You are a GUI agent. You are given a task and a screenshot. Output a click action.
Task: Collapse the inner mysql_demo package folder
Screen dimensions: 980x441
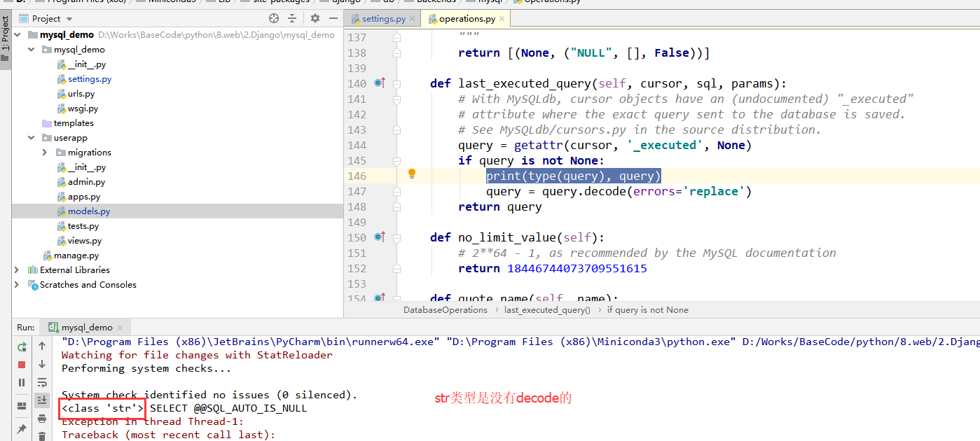32,50
